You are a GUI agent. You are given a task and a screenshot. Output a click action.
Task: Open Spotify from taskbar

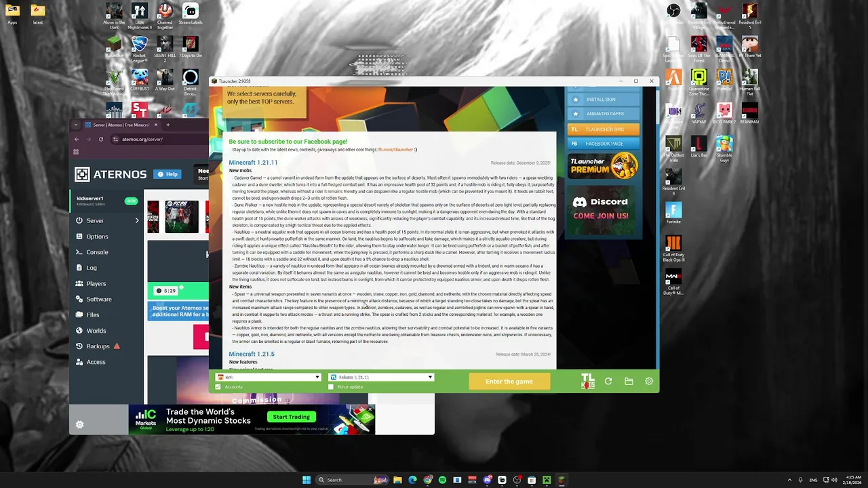pos(443,480)
